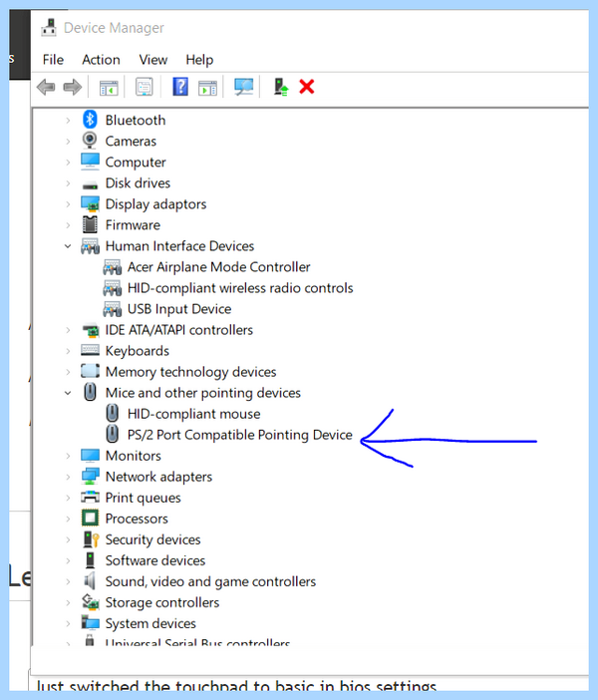This screenshot has height=700, width=598.
Task: Select the Security devices label
Action: 152,539
